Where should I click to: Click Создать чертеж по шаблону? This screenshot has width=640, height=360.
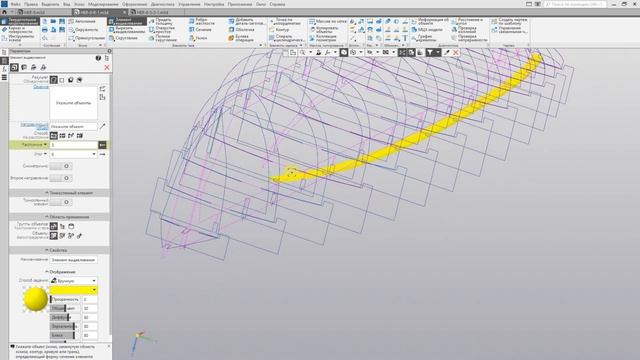(x=509, y=21)
